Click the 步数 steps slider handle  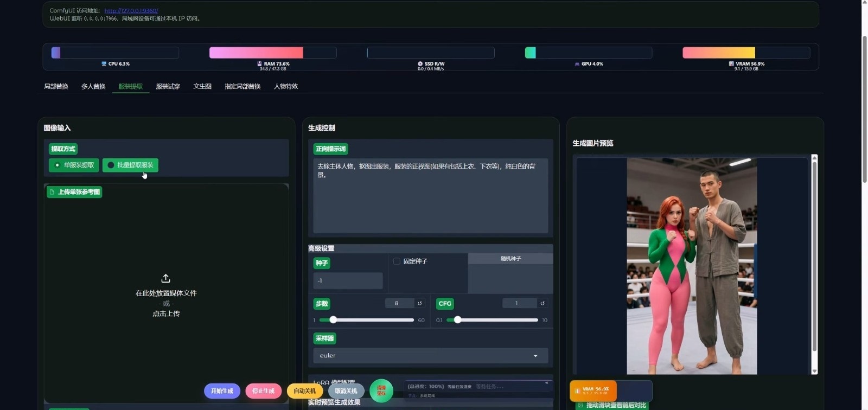(333, 320)
